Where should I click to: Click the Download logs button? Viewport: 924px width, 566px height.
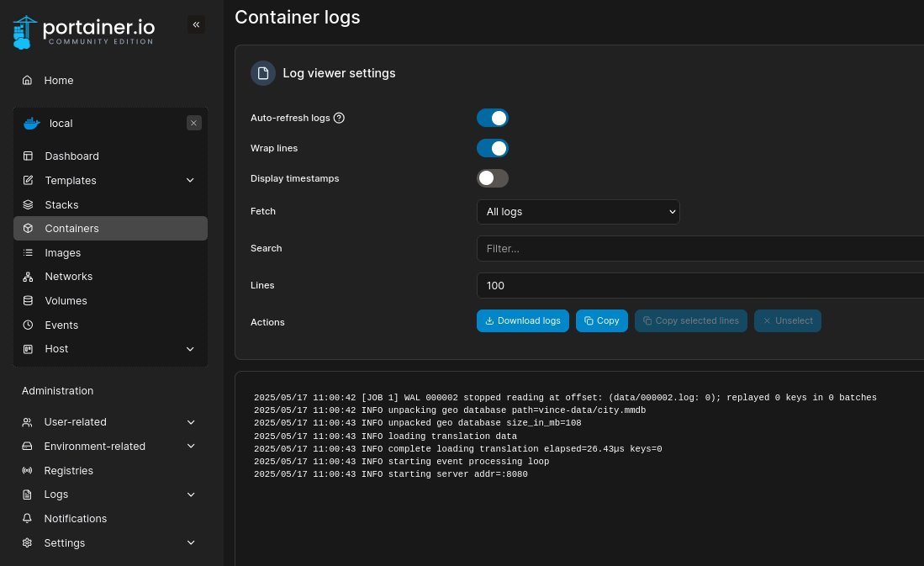(x=523, y=320)
